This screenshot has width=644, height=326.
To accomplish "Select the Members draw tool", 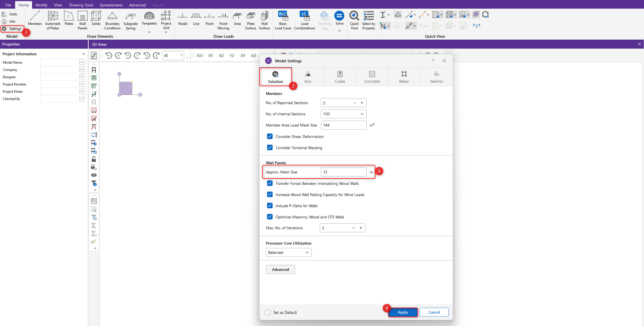I will (x=35, y=18).
